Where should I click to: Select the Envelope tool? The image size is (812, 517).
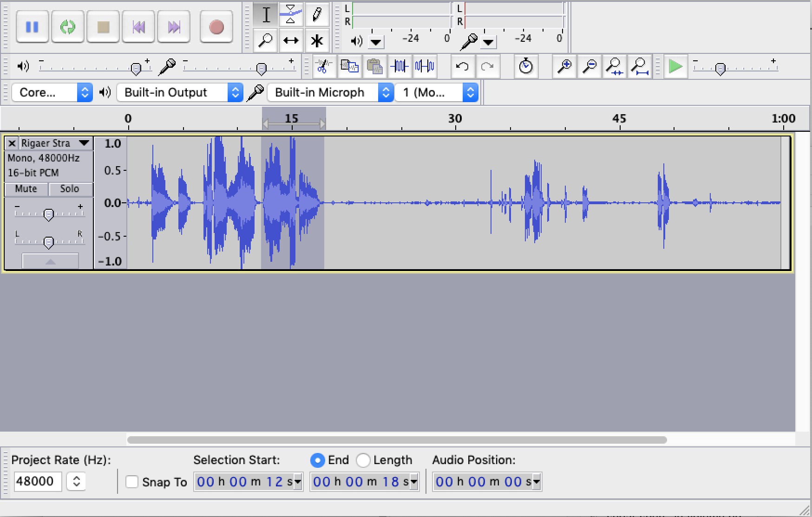(291, 14)
